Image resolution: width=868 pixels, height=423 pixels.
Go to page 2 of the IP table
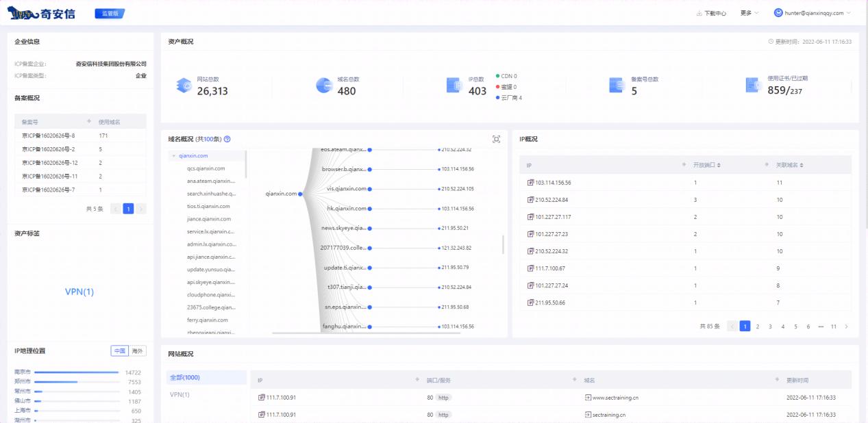point(758,326)
